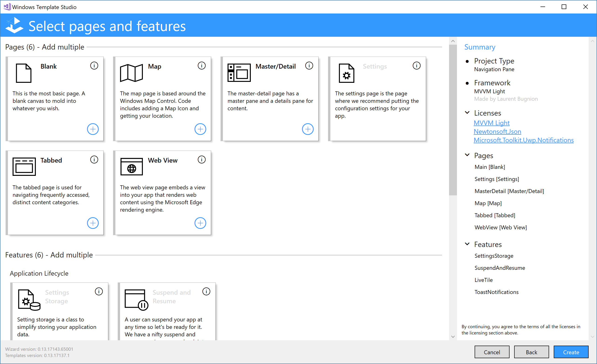Click the Project Type summary entry
Viewport: 597px width, 364px height.
coord(494,65)
